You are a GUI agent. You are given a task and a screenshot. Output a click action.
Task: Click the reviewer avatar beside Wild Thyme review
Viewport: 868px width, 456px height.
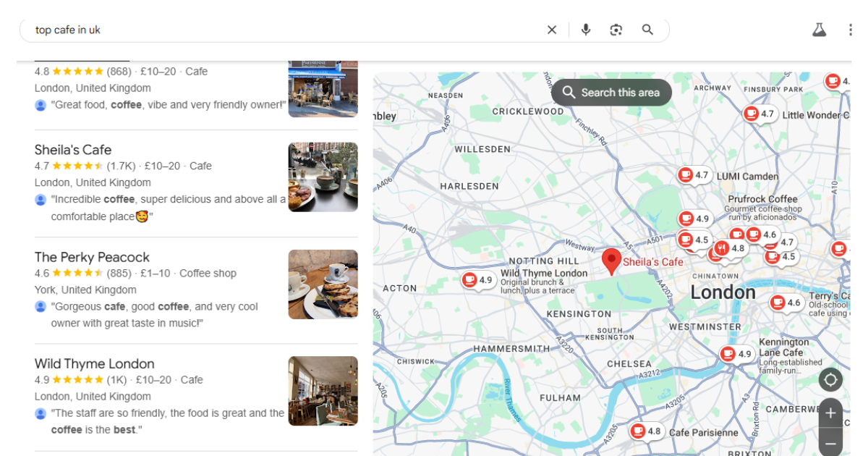[41, 413]
